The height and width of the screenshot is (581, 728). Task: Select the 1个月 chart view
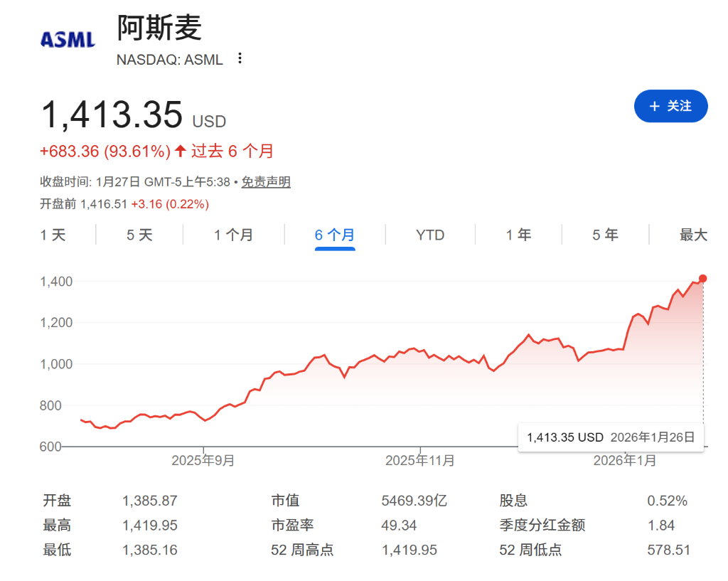point(233,234)
